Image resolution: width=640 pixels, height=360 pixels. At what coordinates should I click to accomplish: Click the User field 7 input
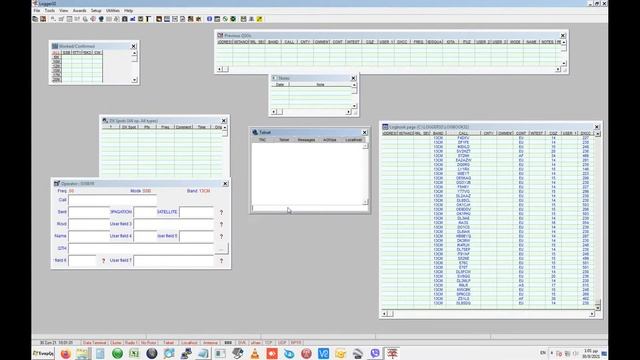point(173,260)
